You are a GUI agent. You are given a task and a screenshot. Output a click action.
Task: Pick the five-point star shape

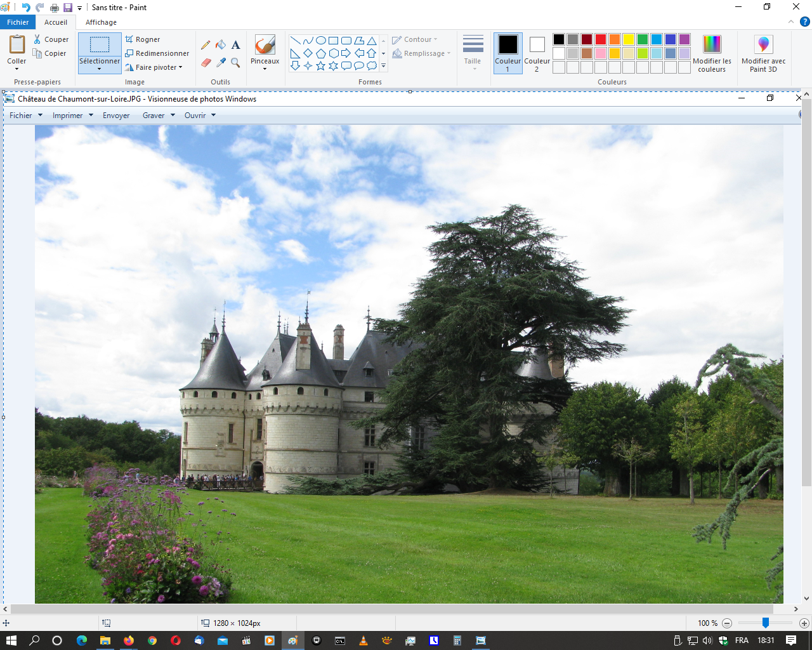pos(321,66)
